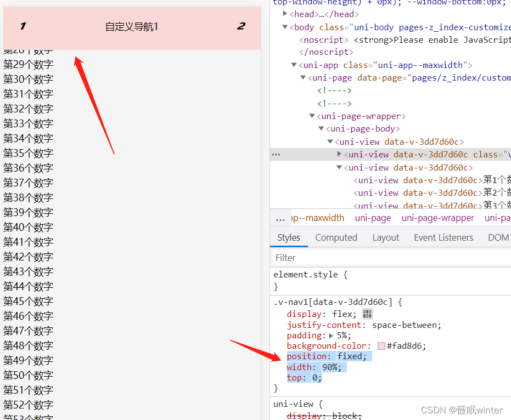
Task: Select the 第2个数字 uni-view DOM row
Action: pos(432,193)
